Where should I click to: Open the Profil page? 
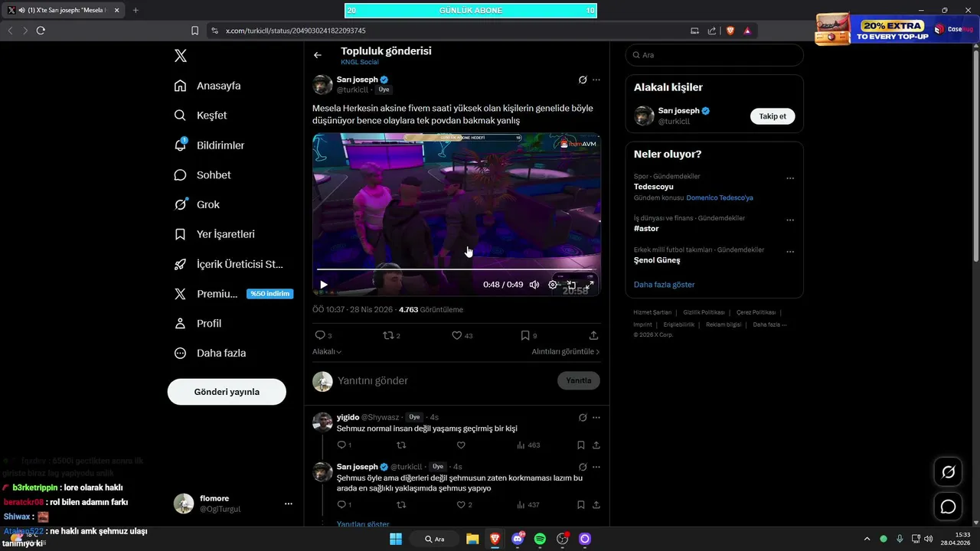click(198, 324)
